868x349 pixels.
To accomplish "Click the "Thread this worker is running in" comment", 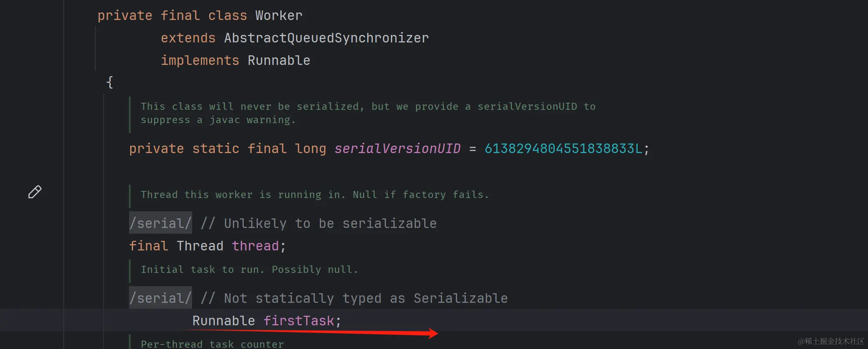I will [314, 195].
